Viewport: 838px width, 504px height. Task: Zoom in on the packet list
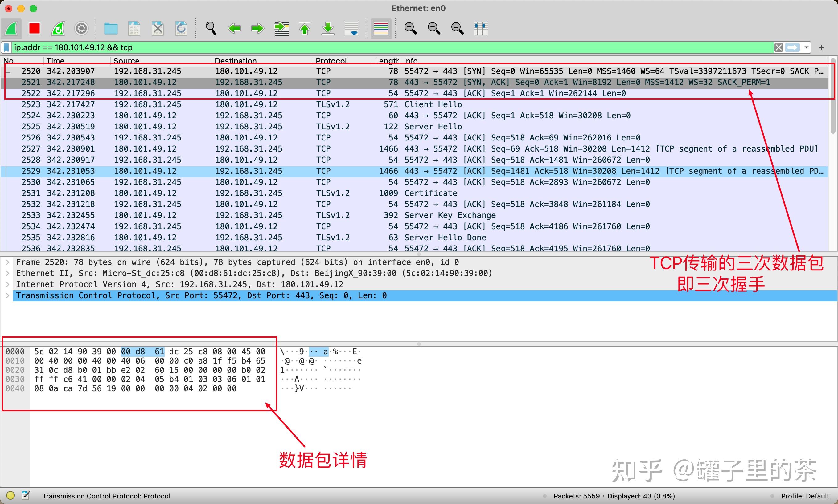coord(410,28)
